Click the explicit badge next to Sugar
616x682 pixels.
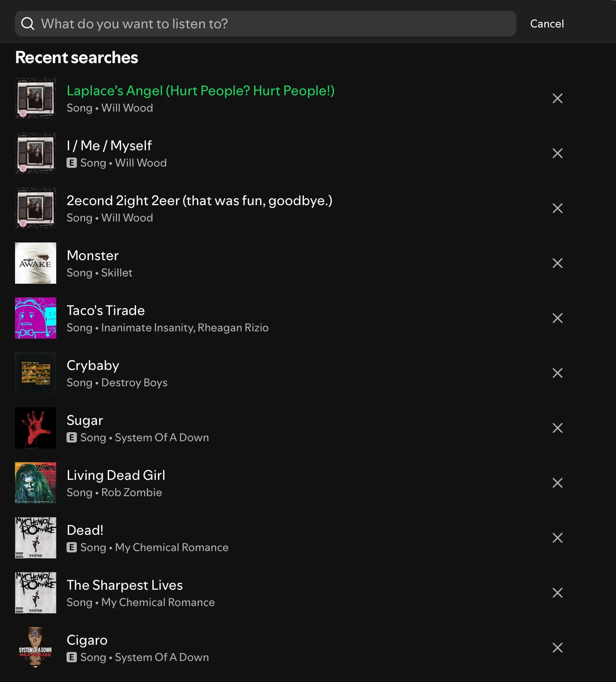coord(71,437)
